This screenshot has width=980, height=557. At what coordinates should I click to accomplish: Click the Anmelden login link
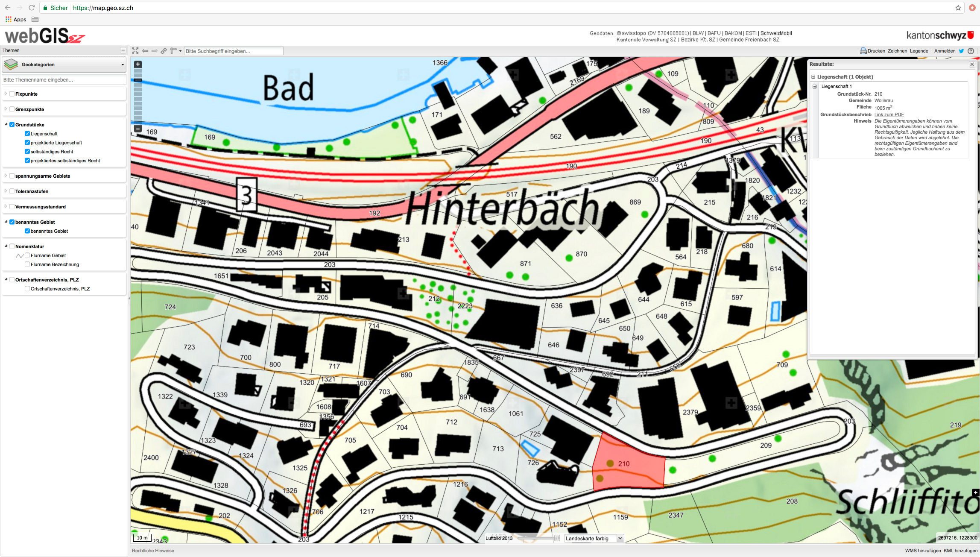[x=945, y=51]
